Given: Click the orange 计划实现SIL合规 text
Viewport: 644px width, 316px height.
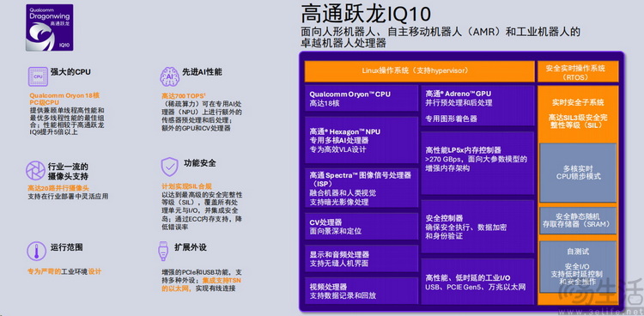Looking at the screenshot, I should [187, 186].
